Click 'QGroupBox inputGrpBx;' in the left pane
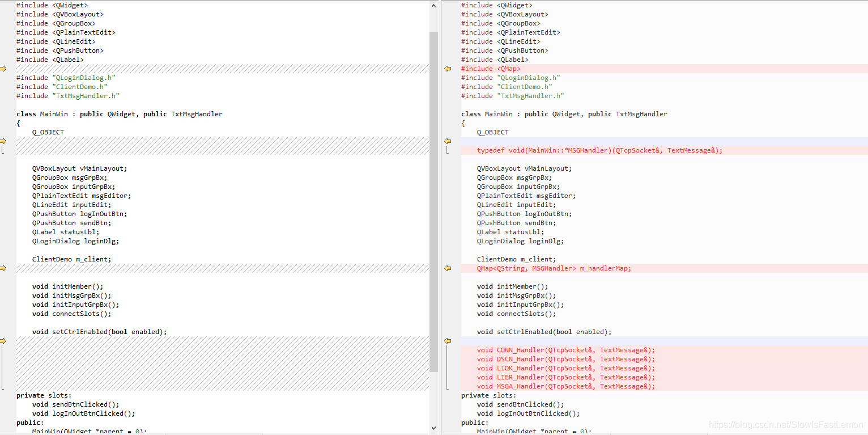Screen dimensions: 868x435 [x=74, y=187]
